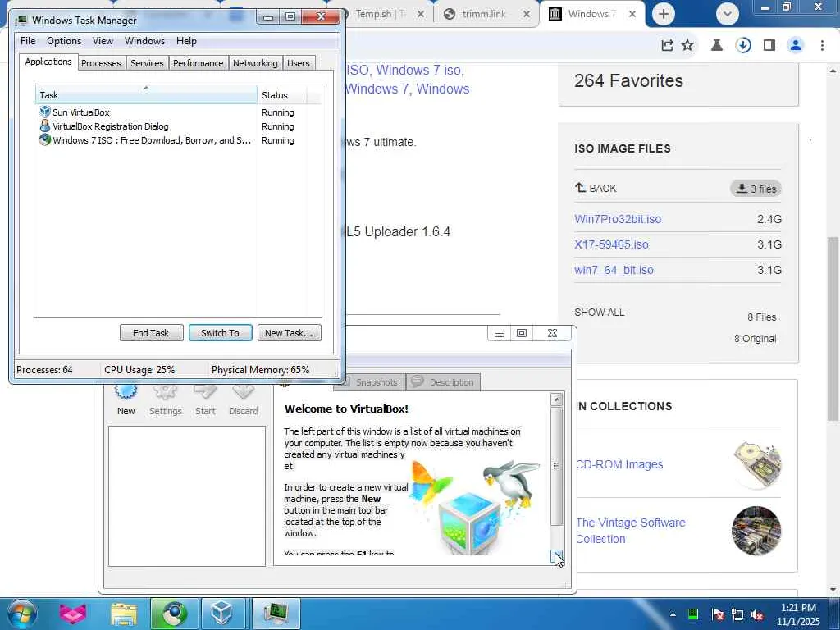Open the taskbar clock and date
Screen dimensions: 840x630
[798, 614]
